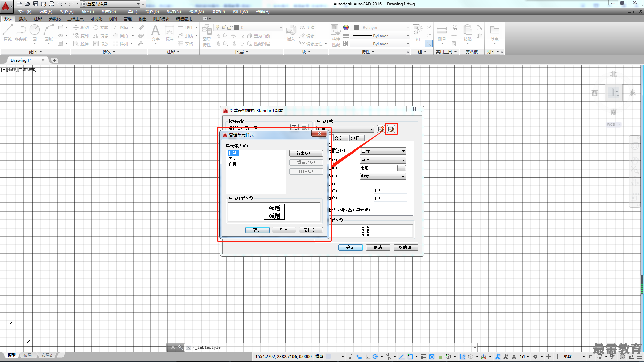Toggle snap mode in status bar
This screenshot has height=362, width=644.
click(x=336, y=357)
